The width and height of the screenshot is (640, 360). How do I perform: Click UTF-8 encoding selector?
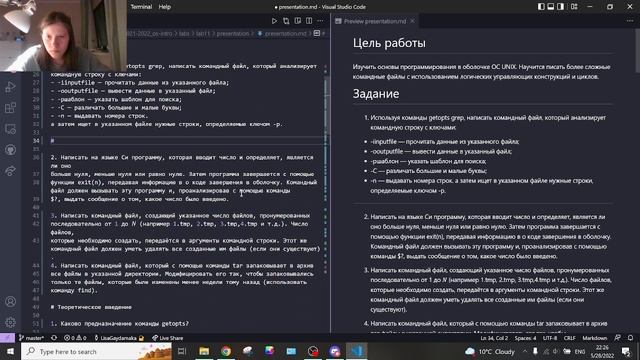tap(550, 338)
